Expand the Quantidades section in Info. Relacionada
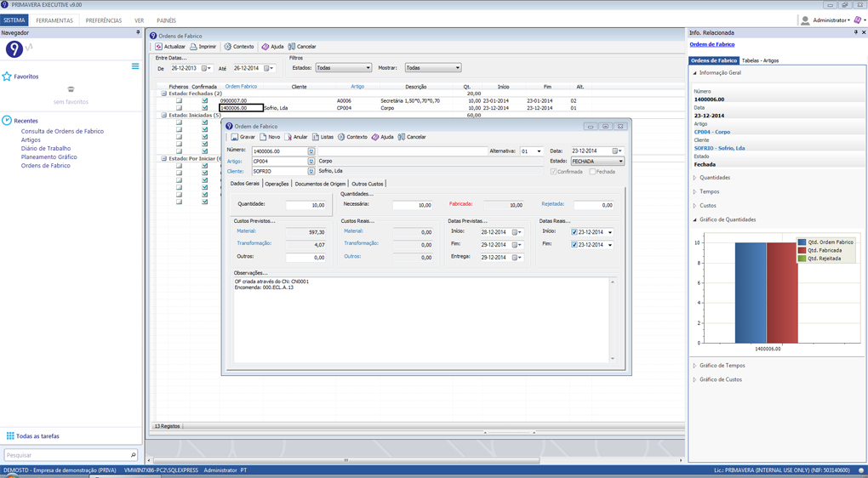The image size is (868, 478). coord(694,178)
